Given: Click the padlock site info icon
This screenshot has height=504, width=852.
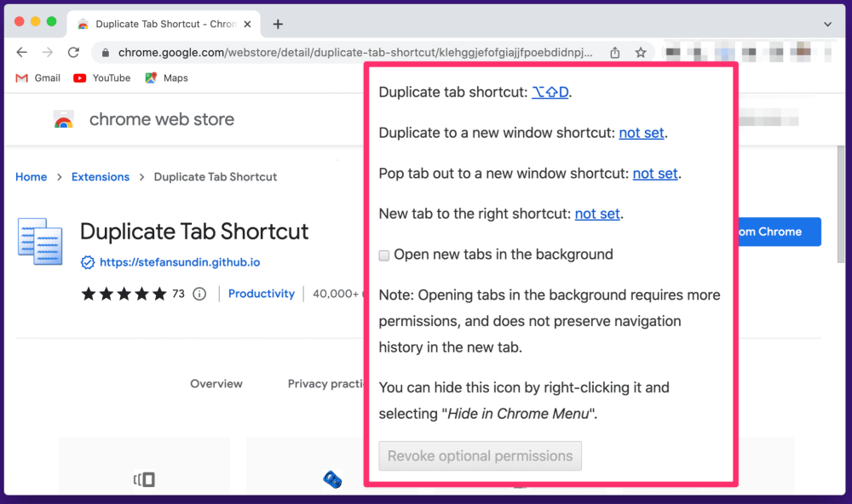Looking at the screenshot, I should pos(106,53).
